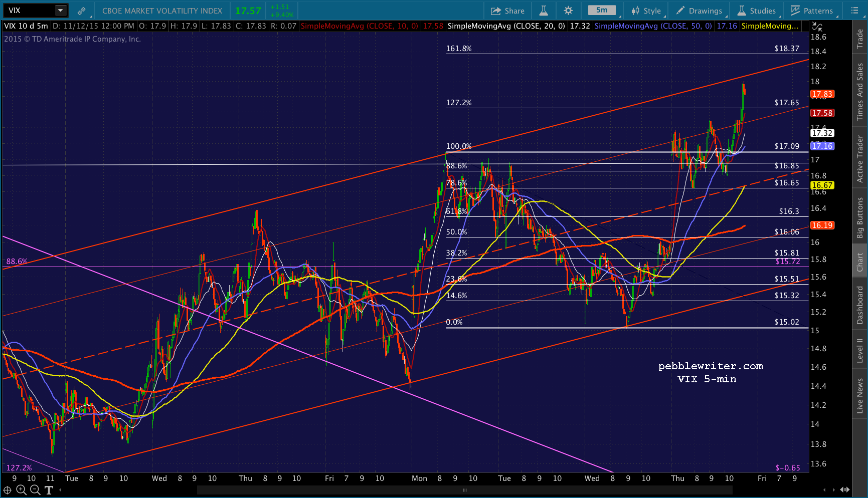Open the Times And Sales side tab
The height and width of the screenshot is (498, 868).
pos(860,92)
